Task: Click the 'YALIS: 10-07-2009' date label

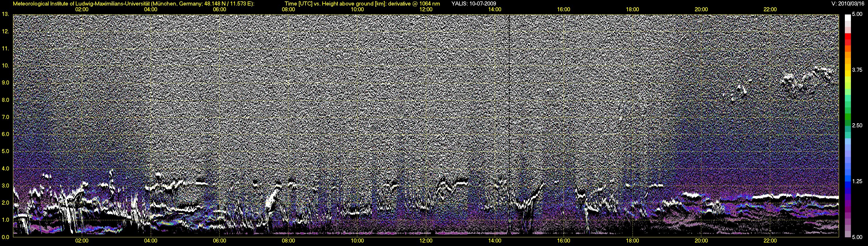Action: (473, 4)
